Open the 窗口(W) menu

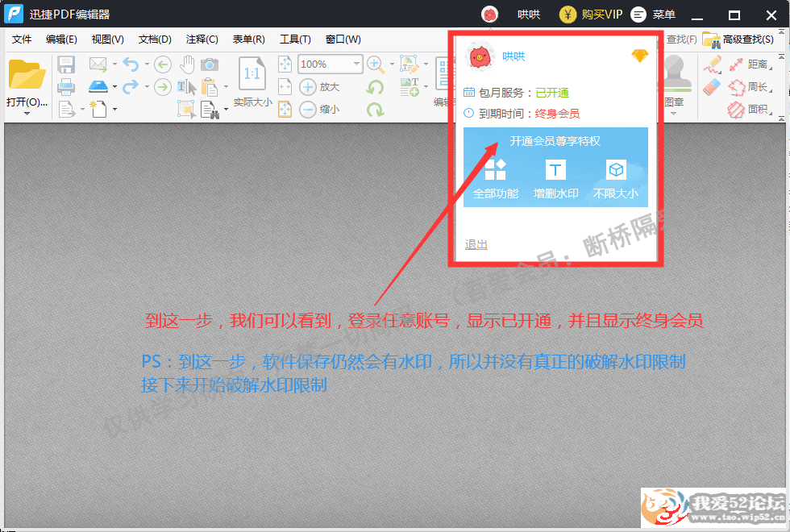pyautogui.click(x=343, y=39)
